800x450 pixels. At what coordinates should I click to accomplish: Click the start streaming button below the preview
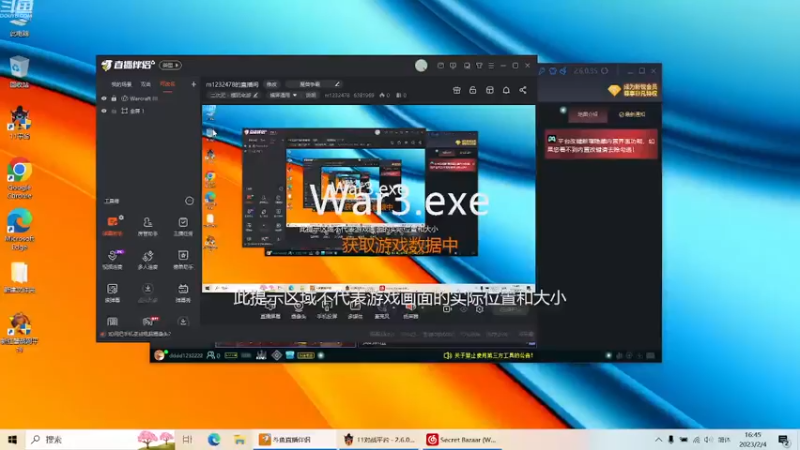pos(510,310)
